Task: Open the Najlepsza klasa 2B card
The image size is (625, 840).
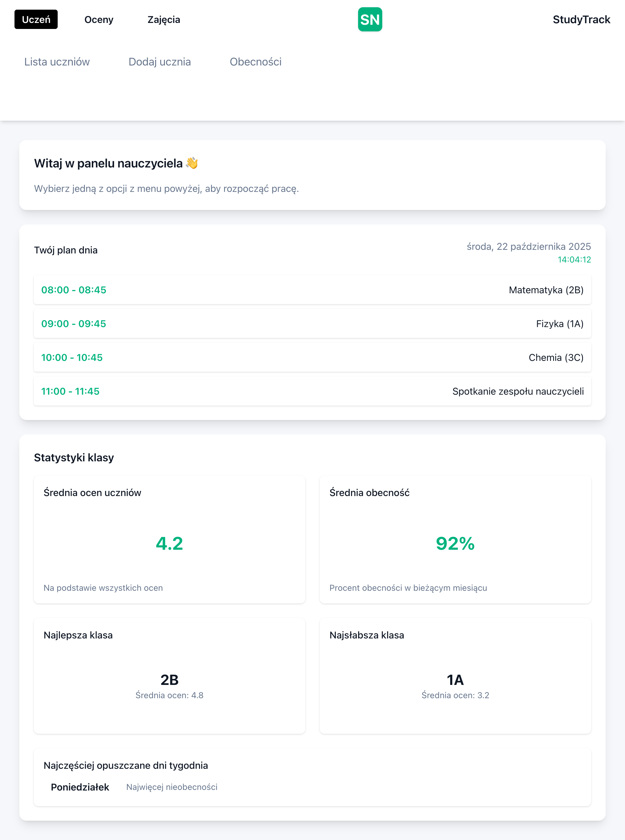Action: pyautogui.click(x=169, y=676)
